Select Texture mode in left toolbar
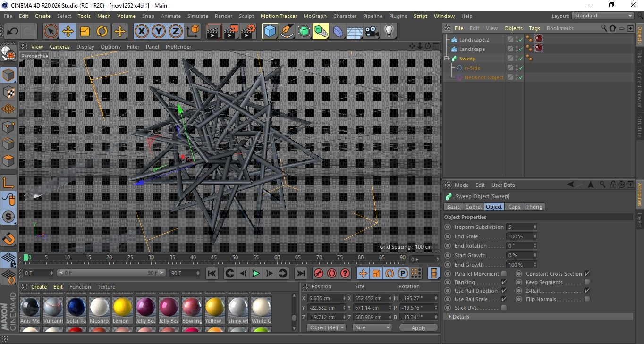The width and height of the screenshot is (644, 344). coord(8,92)
